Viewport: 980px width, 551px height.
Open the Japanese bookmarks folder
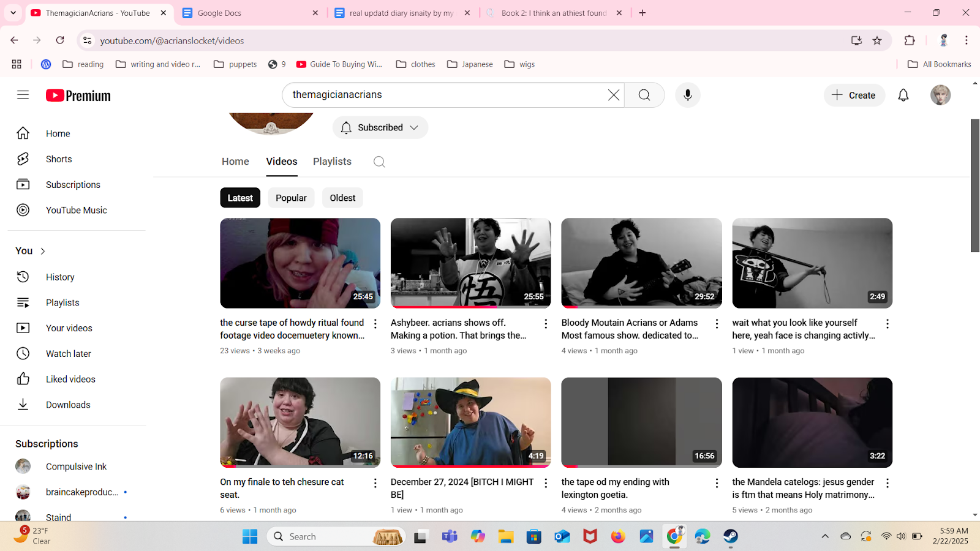coord(470,64)
